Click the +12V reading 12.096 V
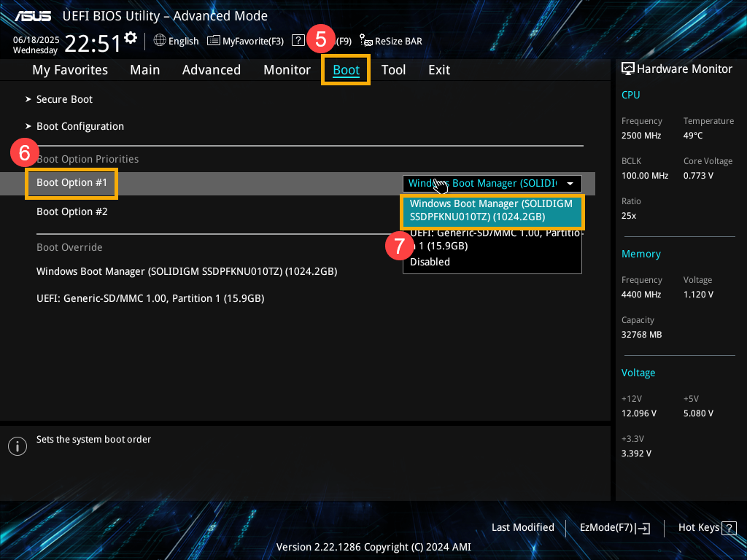This screenshot has height=560, width=747. coord(639,413)
